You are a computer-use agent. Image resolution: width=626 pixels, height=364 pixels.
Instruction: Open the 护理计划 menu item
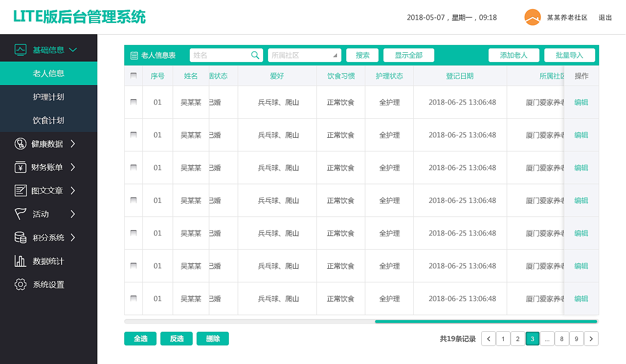click(x=48, y=97)
